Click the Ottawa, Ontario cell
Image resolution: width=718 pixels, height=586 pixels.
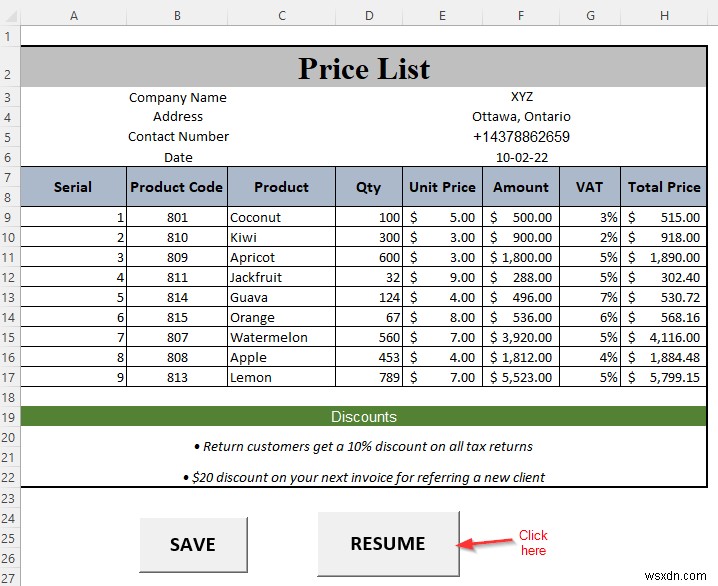tap(521, 117)
